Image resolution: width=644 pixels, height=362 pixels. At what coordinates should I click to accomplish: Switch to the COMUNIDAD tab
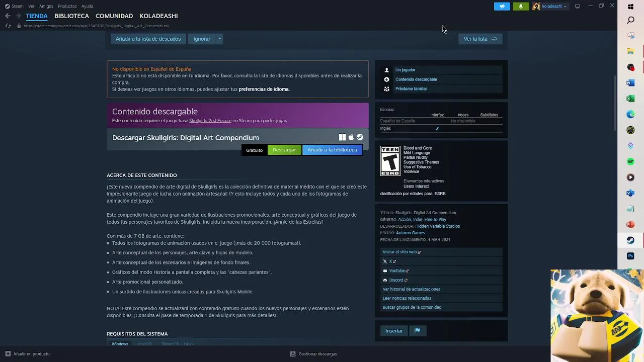[x=114, y=16]
